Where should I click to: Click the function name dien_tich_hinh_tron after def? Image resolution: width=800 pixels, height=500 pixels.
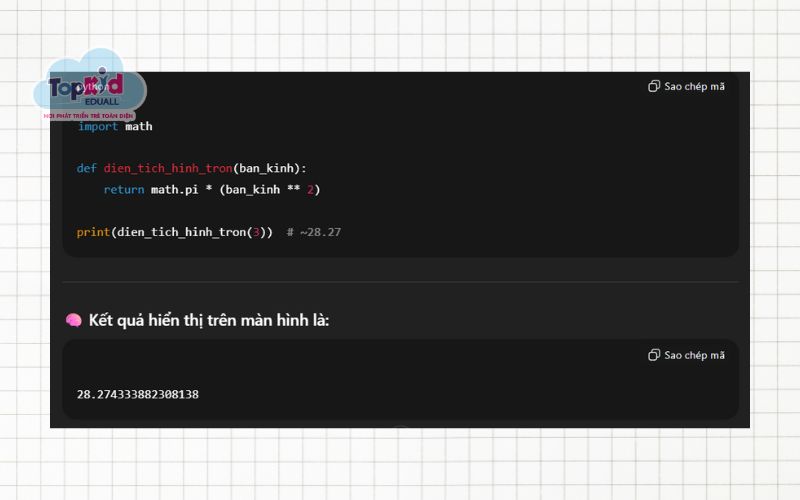point(168,168)
